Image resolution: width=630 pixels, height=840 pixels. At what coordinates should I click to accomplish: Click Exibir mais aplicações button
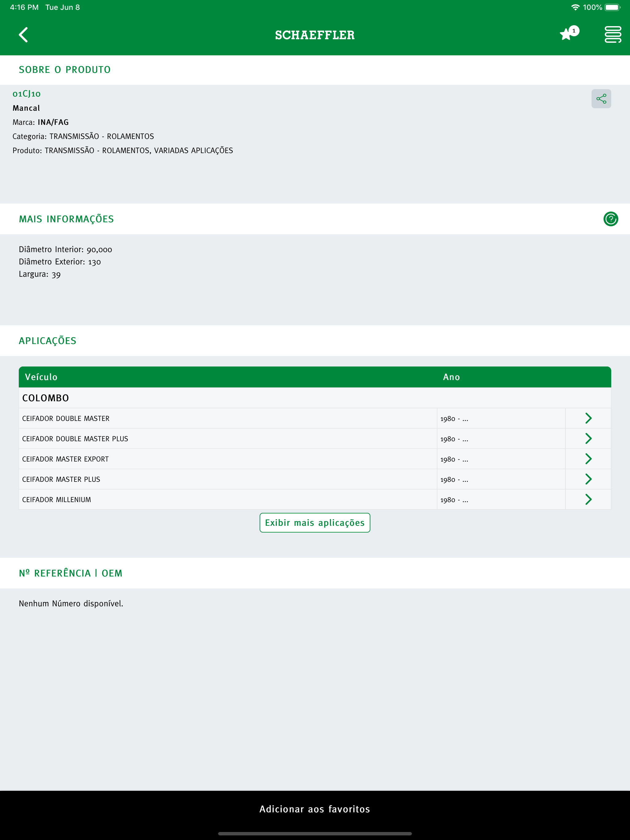click(x=315, y=522)
